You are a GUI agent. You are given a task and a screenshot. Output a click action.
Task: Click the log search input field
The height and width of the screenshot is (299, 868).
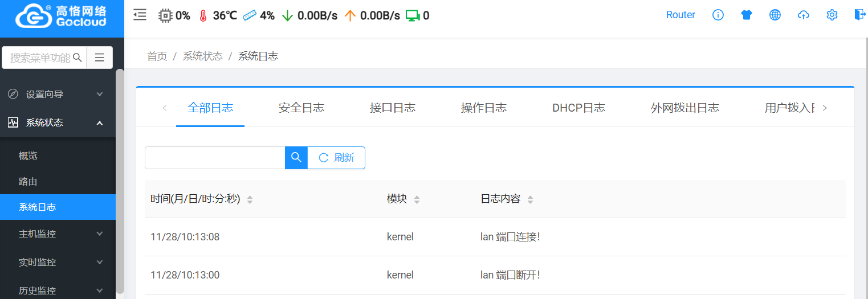215,158
